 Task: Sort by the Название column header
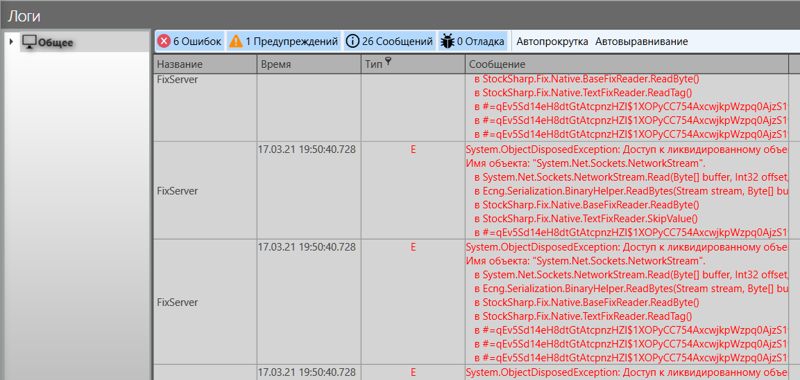[205, 64]
